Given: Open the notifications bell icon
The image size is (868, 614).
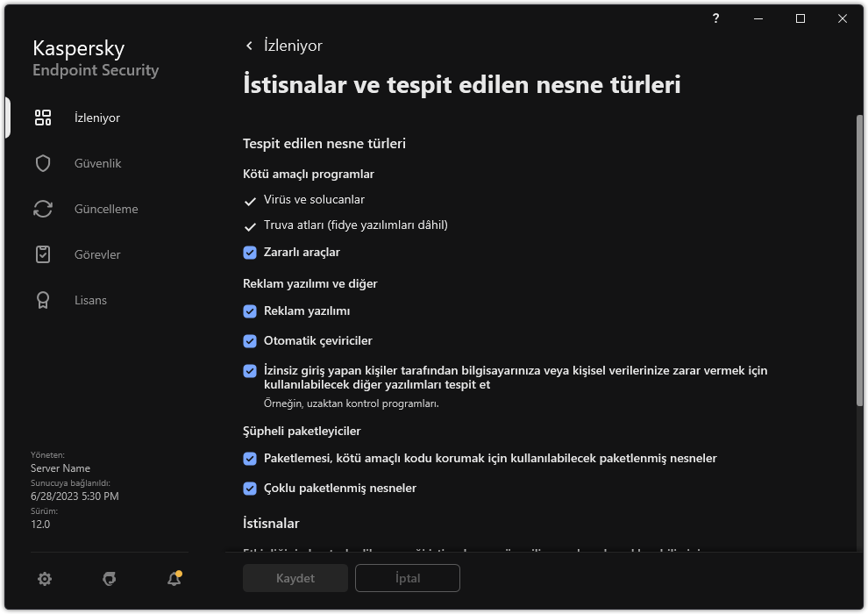Looking at the screenshot, I should click(x=174, y=578).
